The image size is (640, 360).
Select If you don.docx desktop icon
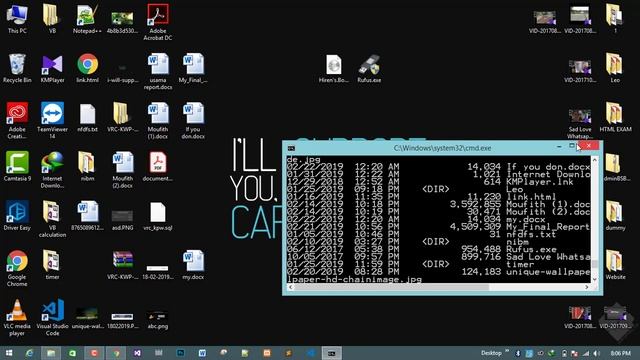pos(193,121)
